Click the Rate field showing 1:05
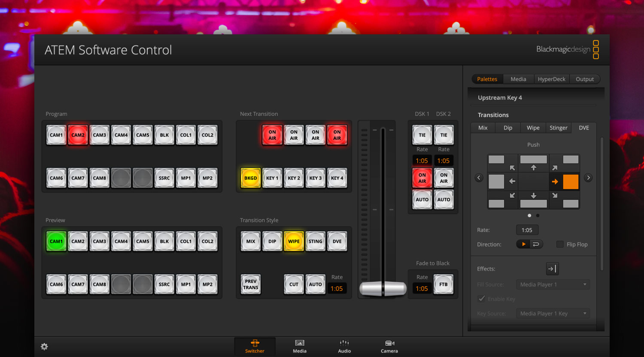This screenshot has height=357, width=644. (527, 230)
